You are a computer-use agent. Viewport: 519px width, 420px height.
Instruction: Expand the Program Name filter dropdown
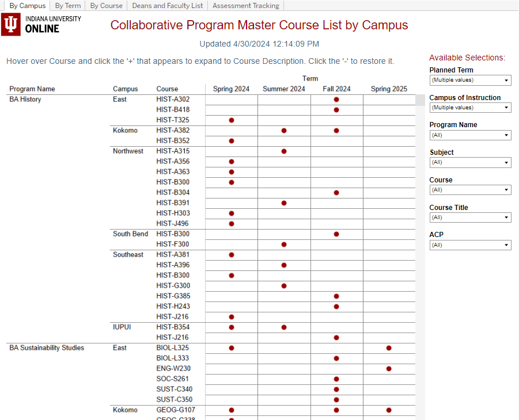pos(470,135)
